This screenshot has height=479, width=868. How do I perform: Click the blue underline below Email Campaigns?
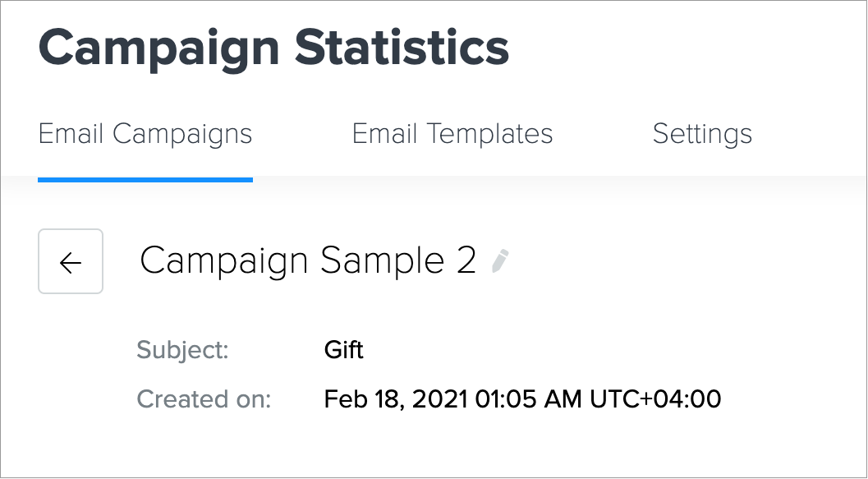click(145, 178)
